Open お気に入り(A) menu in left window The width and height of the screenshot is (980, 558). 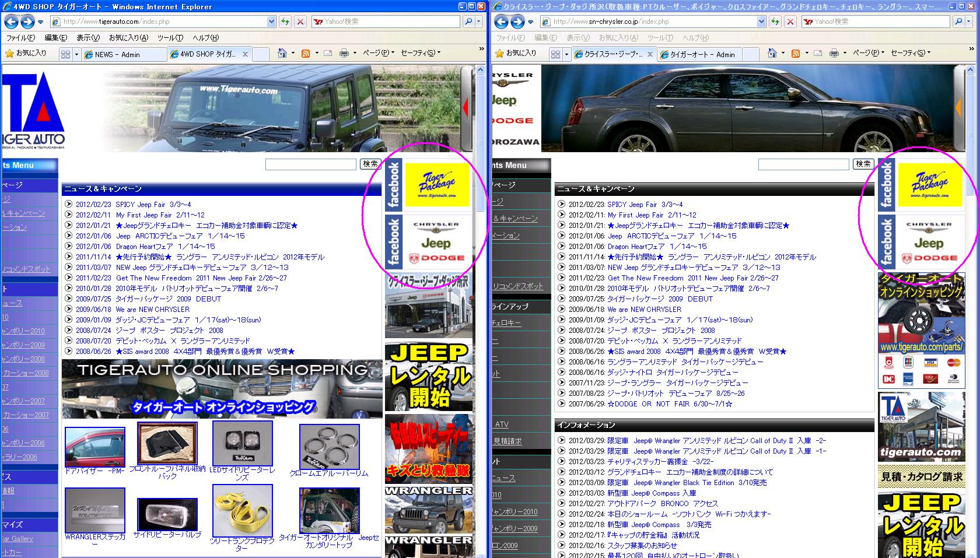coord(128,38)
